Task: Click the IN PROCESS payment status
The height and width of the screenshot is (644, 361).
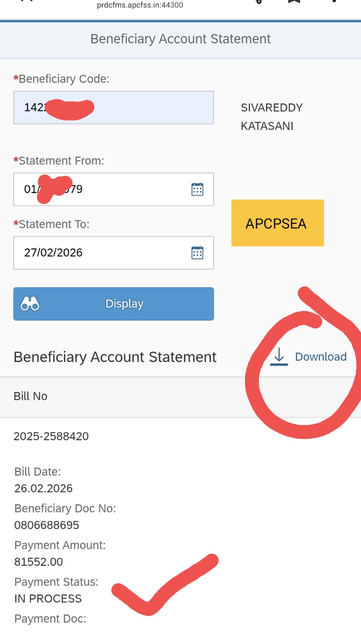Action: 48,599
